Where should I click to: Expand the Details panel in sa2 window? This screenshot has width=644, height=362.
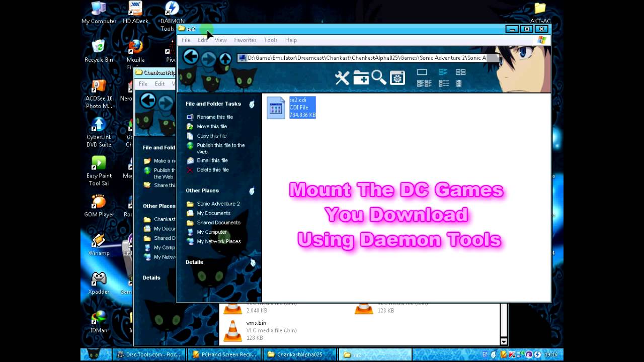(x=253, y=262)
